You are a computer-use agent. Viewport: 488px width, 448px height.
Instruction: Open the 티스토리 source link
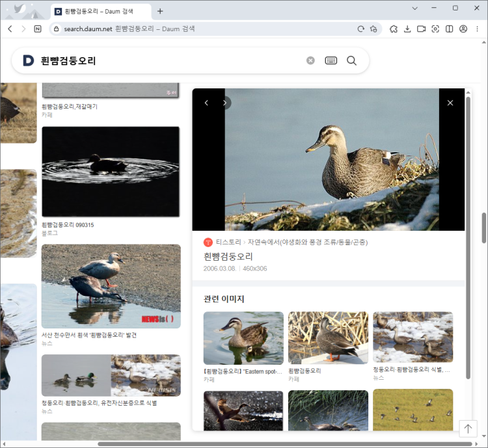(223, 242)
